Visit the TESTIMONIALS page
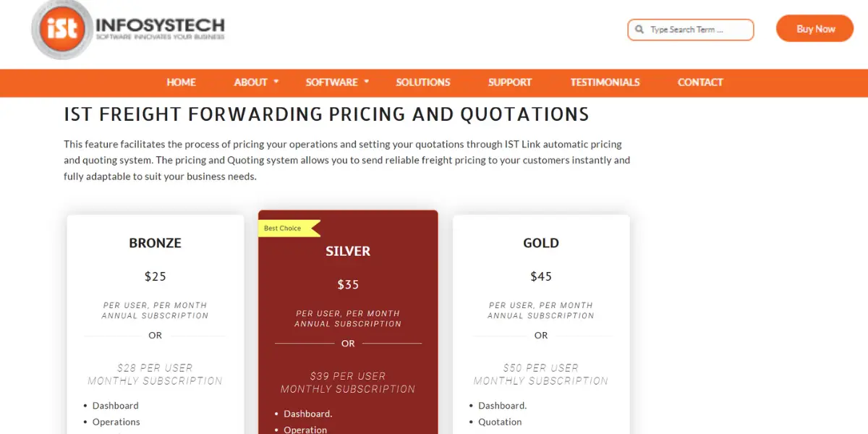The image size is (868, 434). [x=605, y=82]
